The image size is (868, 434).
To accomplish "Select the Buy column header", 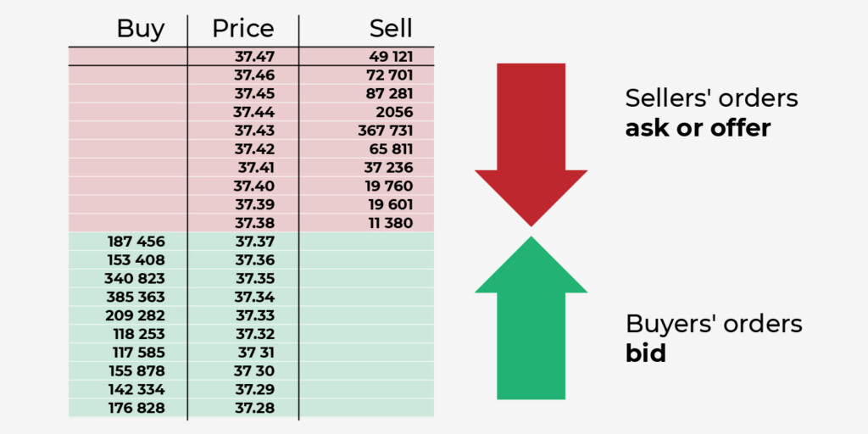I will [141, 29].
